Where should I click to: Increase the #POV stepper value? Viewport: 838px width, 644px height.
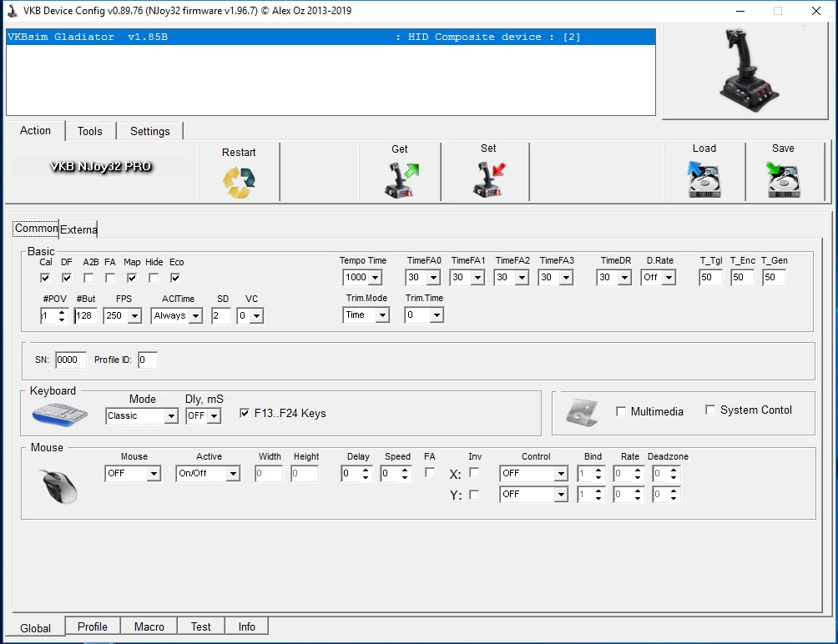pos(62,312)
